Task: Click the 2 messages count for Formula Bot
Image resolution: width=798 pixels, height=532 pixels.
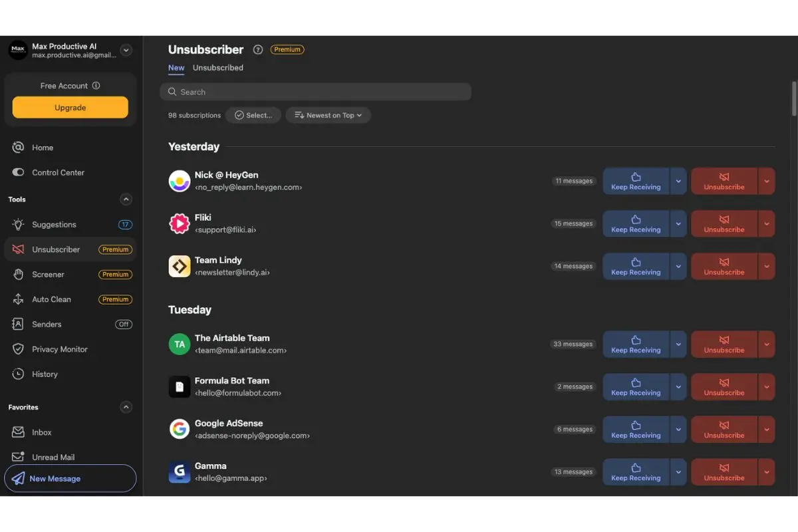Action: 575,387
